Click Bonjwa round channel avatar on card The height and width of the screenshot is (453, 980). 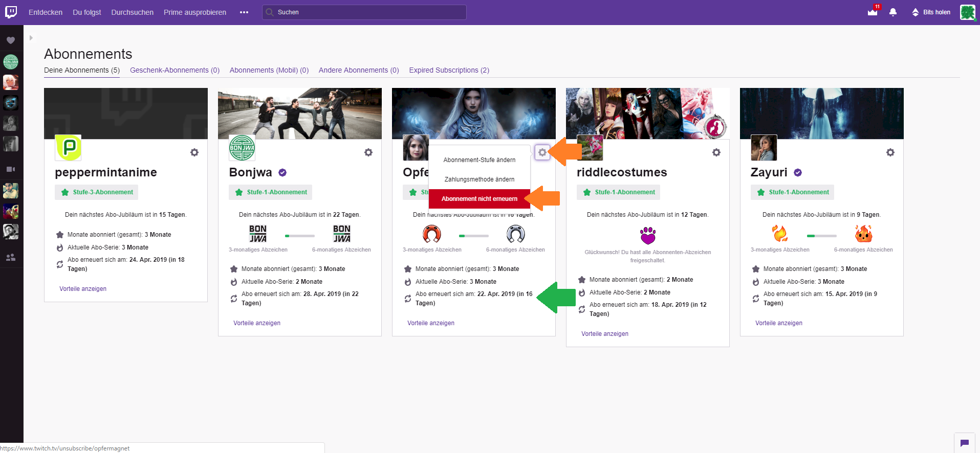pyautogui.click(x=242, y=148)
